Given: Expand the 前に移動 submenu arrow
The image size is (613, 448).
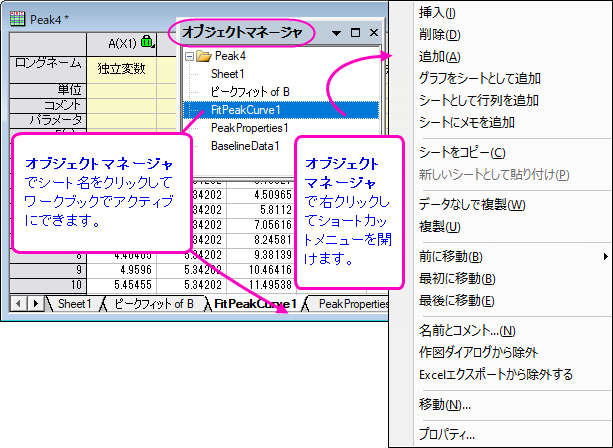Looking at the screenshot, I should coord(605,257).
